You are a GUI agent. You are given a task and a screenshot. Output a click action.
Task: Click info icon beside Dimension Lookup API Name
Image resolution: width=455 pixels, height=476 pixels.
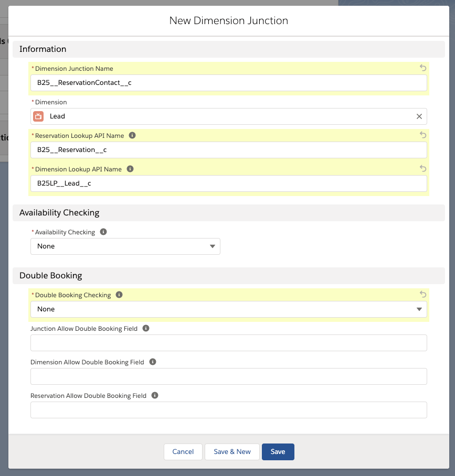tap(130, 169)
